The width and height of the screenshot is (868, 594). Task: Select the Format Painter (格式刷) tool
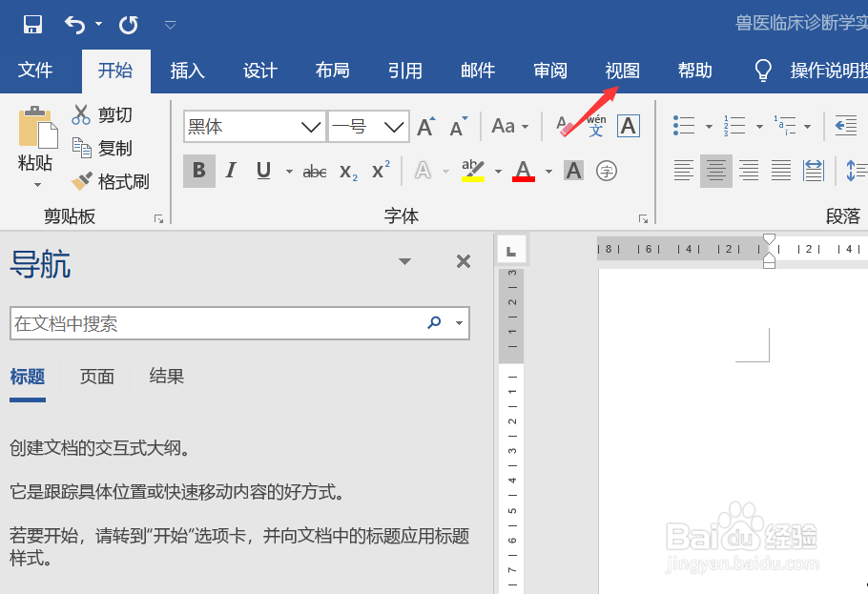pyautogui.click(x=112, y=181)
